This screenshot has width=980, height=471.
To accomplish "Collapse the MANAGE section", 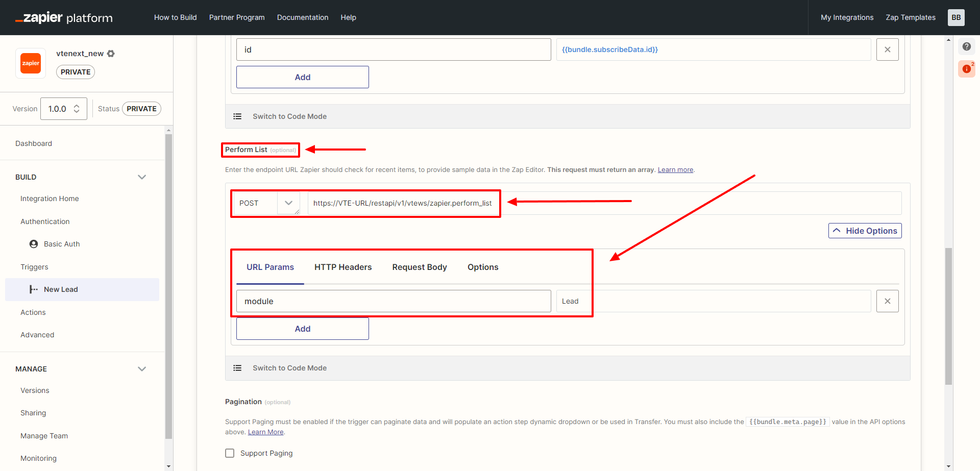I will pyautogui.click(x=142, y=369).
